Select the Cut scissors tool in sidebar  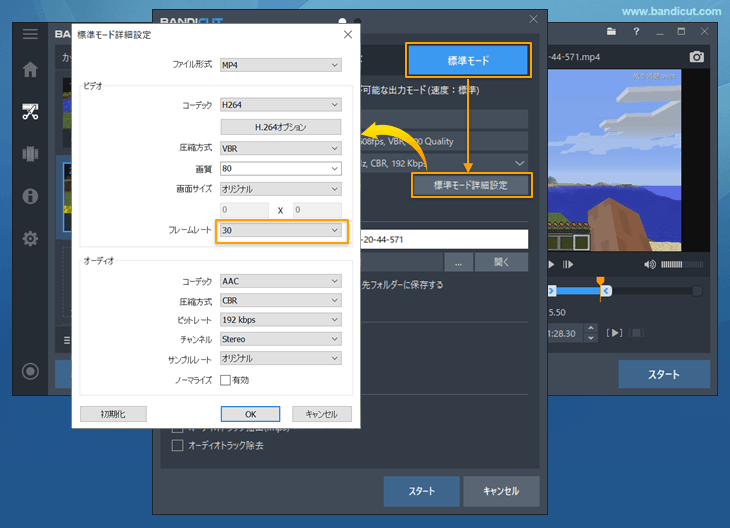point(31,111)
